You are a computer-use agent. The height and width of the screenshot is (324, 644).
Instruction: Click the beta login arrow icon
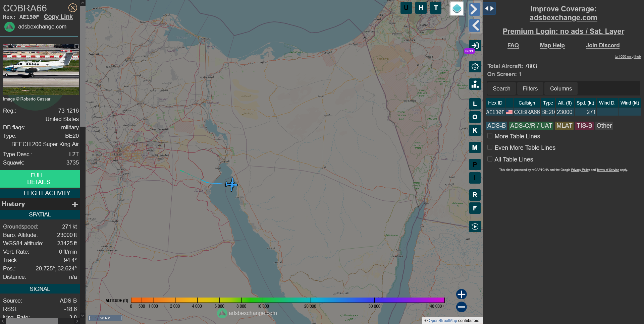point(475,46)
